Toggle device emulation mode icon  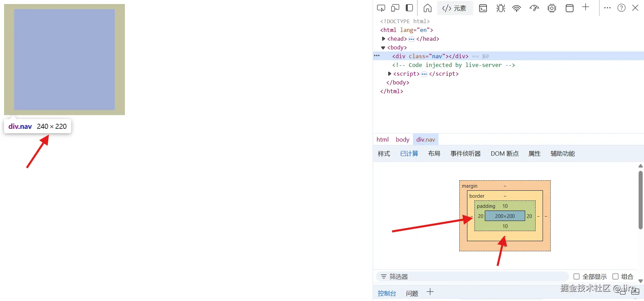(395, 8)
